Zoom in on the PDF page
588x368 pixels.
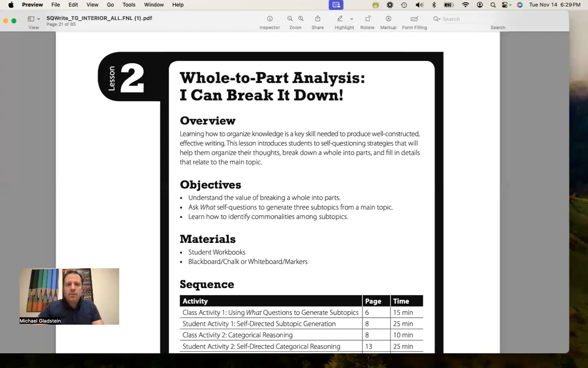(301, 19)
